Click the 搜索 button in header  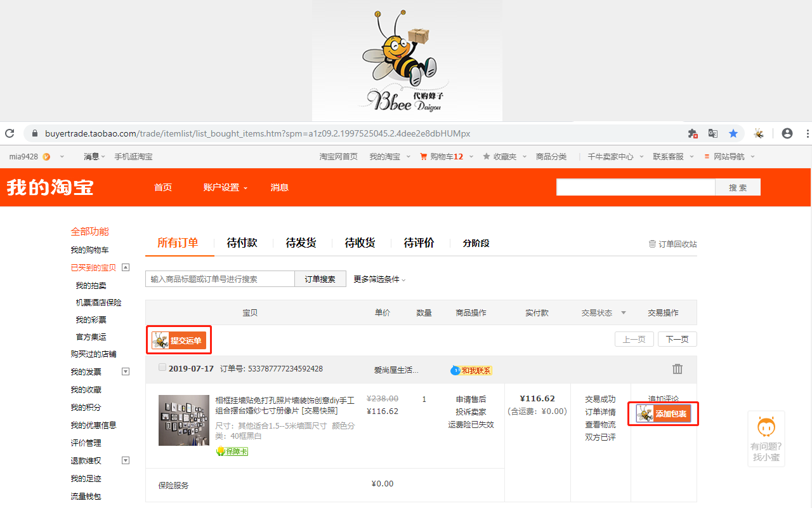738,187
